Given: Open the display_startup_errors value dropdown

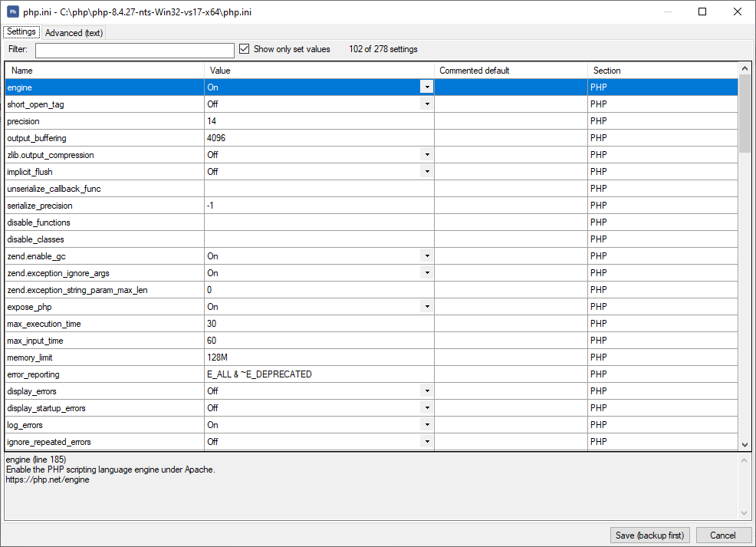Looking at the screenshot, I should [427, 407].
